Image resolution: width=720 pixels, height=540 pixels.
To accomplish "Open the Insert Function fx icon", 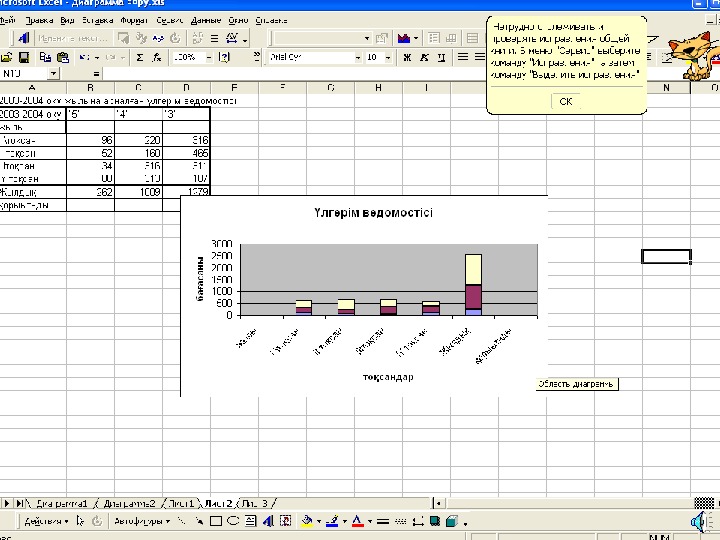I will click(x=156, y=57).
